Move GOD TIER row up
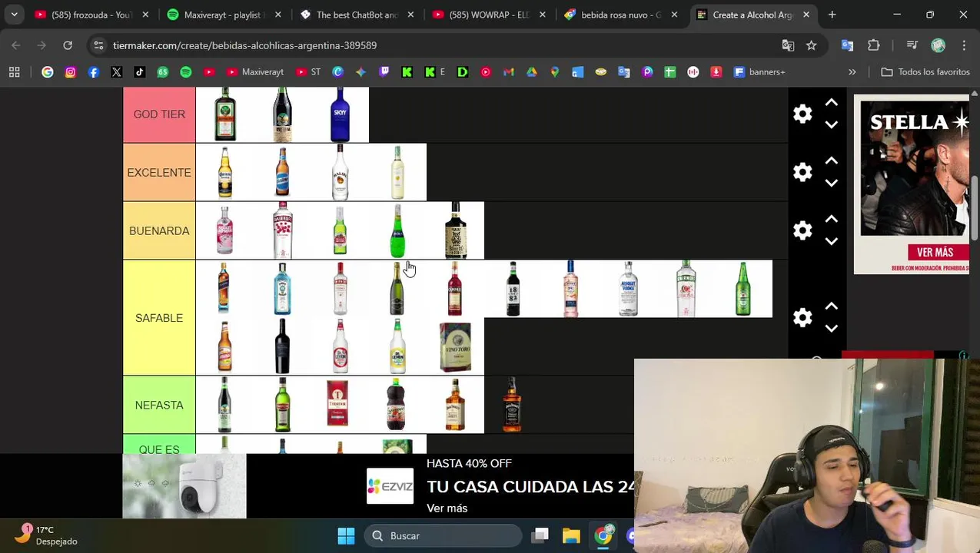The height and width of the screenshot is (553, 980). (x=831, y=103)
